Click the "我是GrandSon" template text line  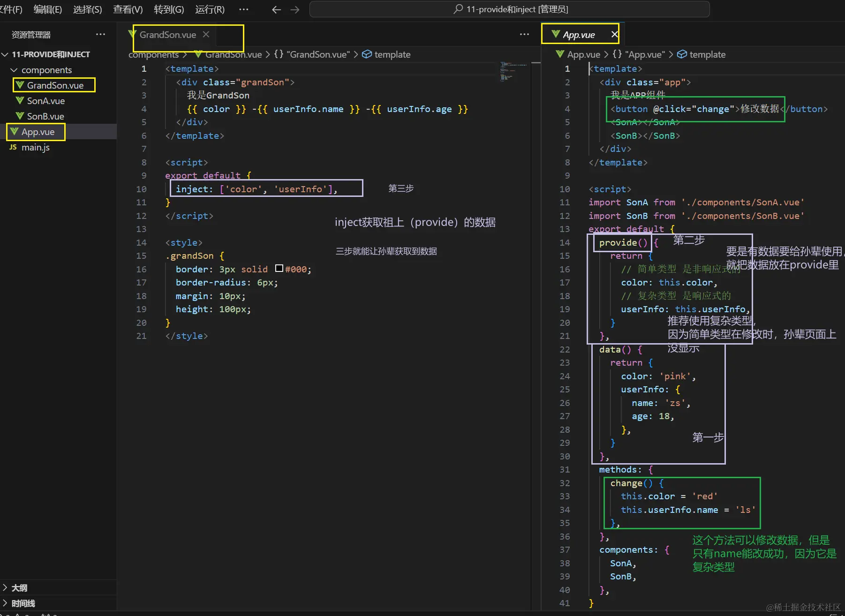pyautogui.click(x=218, y=96)
